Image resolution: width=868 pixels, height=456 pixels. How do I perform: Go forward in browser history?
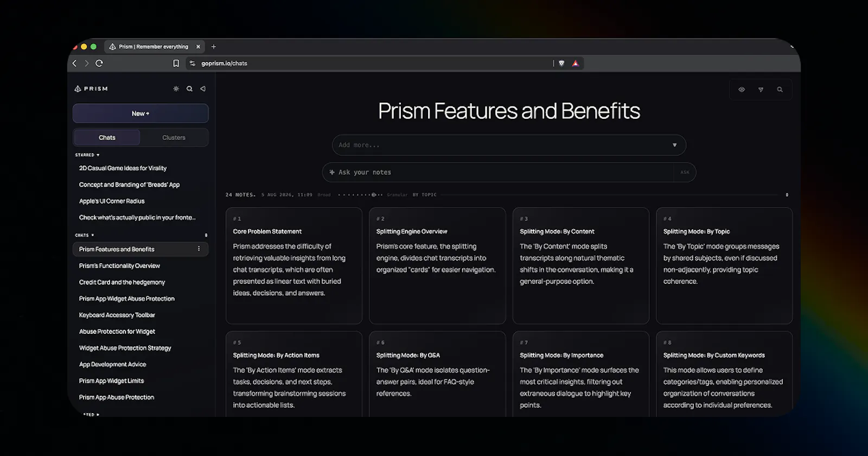click(86, 64)
